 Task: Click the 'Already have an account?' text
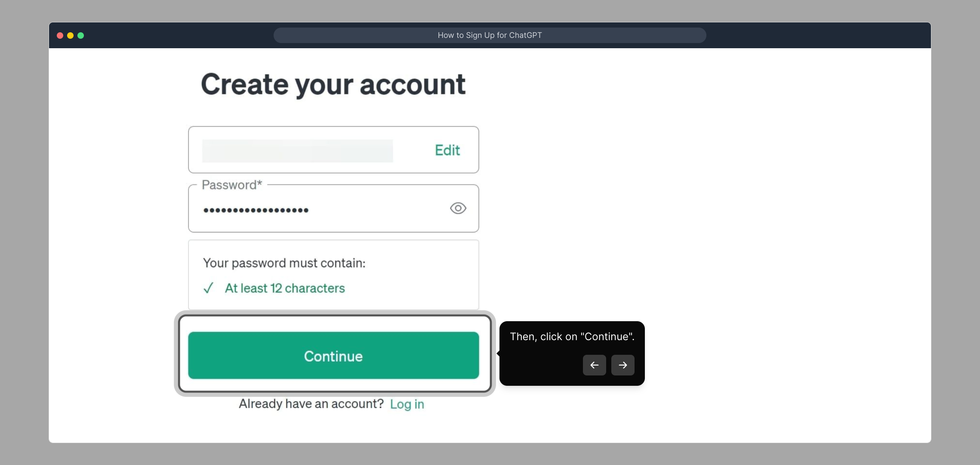pyautogui.click(x=311, y=404)
